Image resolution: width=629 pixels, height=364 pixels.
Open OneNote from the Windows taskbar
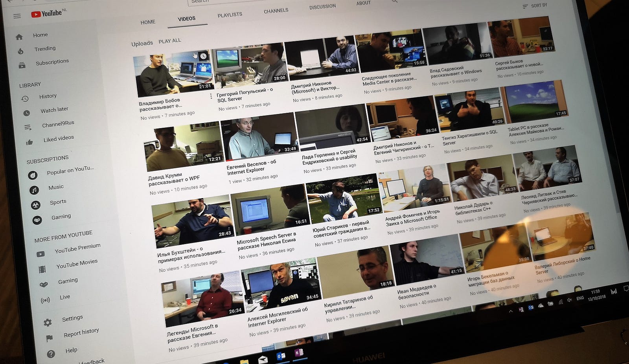tap(299, 353)
